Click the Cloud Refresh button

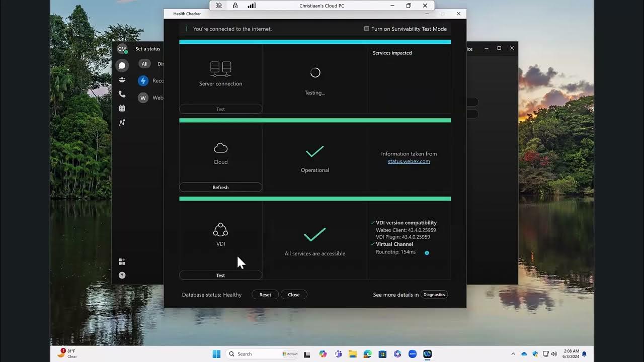220,188
